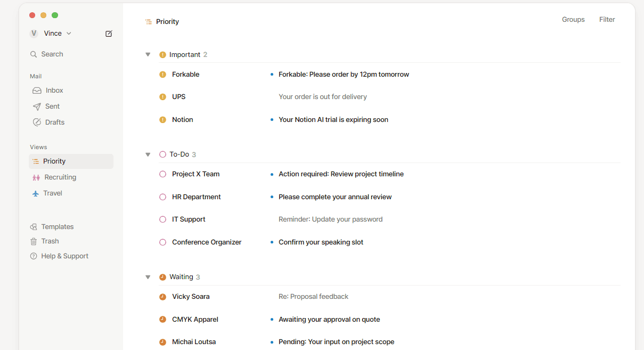Click the Waiting status icon next to Vicky Soara
Viewport: 644px width, 350px height.
(162, 296)
